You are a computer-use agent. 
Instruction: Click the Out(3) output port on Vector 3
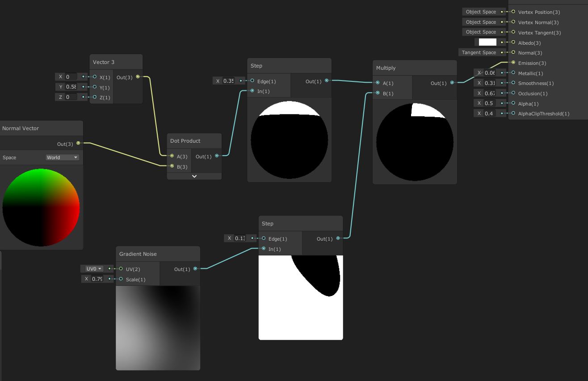pos(138,76)
